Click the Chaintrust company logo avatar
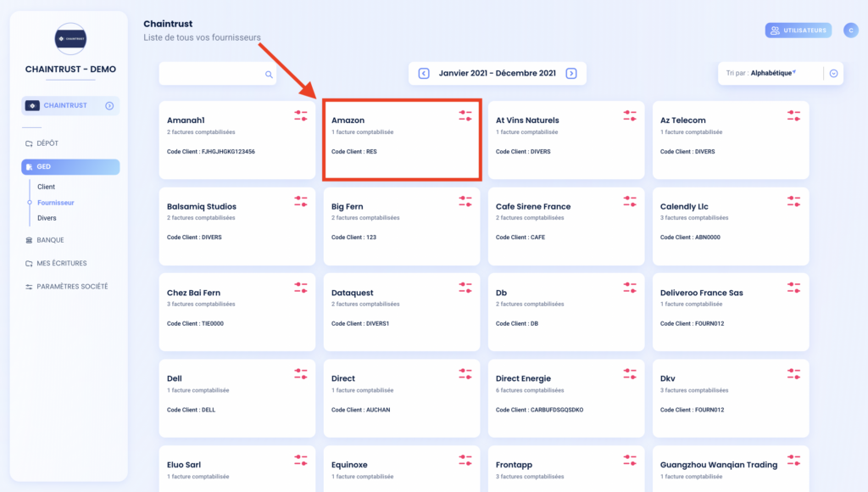This screenshot has width=868, height=492. [70, 39]
